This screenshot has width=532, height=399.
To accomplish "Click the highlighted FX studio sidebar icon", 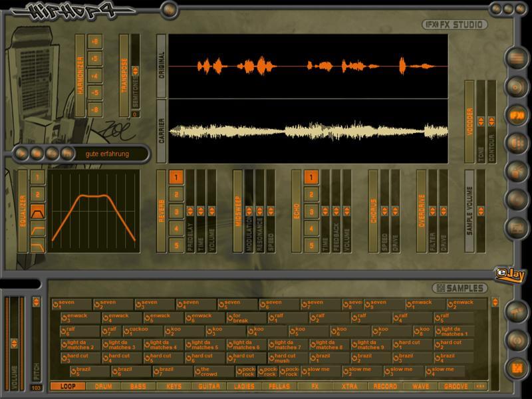I will click(x=515, y=114).
